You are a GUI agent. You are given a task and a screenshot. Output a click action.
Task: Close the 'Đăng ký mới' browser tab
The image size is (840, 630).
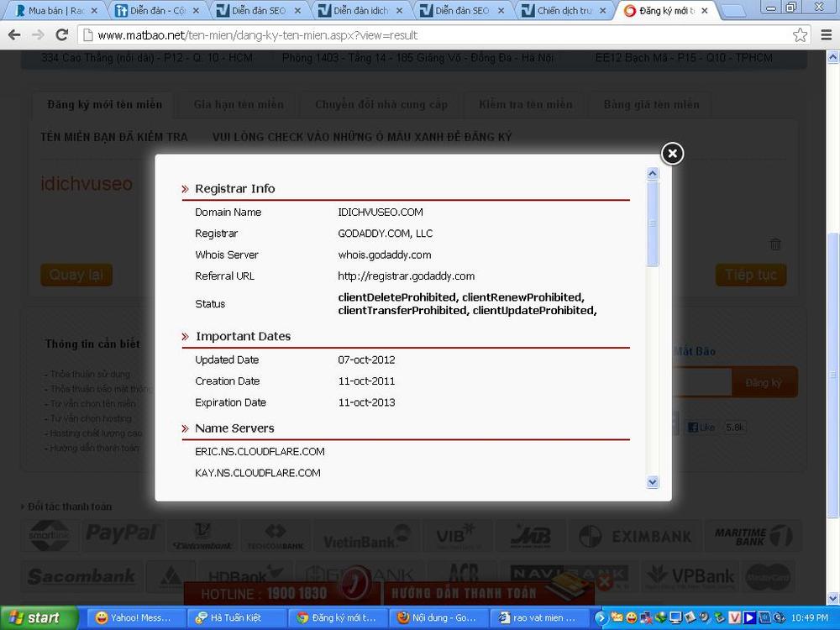point(704,11)
